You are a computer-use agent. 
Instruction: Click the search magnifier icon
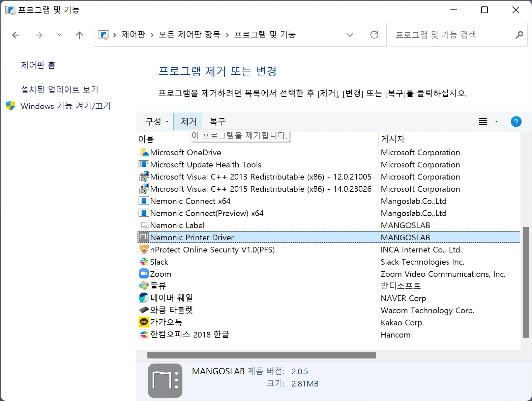[x=519, y=35]
